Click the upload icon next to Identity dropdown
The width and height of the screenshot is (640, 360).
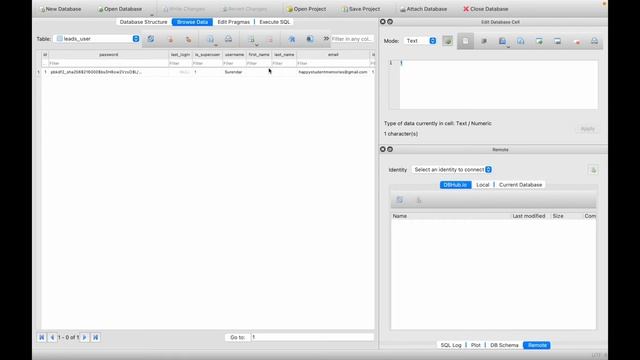point(593,170)
